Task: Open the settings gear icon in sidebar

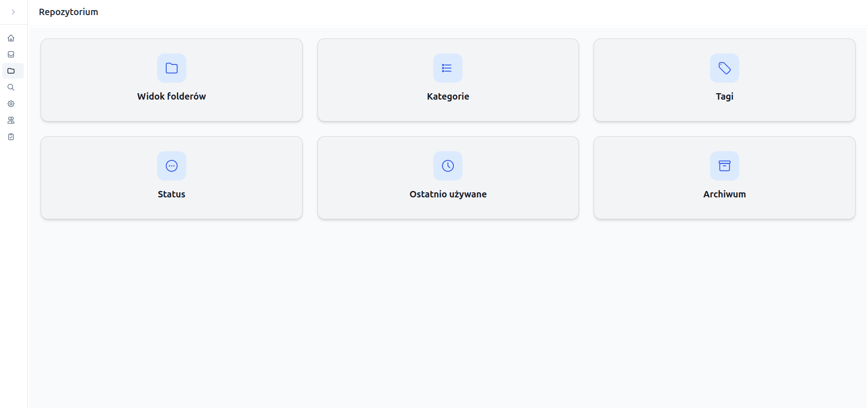Action: pyautogui.click(x=11, y=104)
